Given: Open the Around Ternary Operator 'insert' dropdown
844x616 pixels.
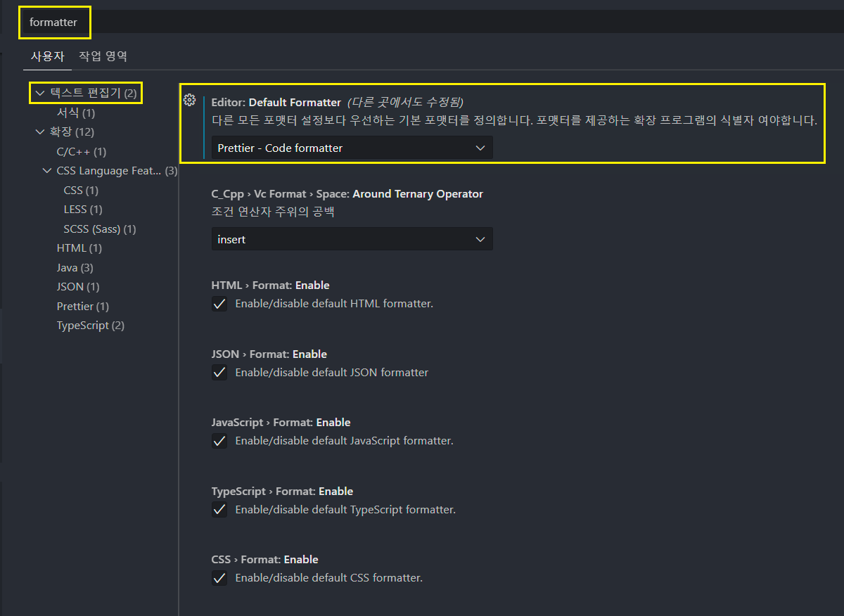Looking at the screenshot, I should (x=352, y=239).
